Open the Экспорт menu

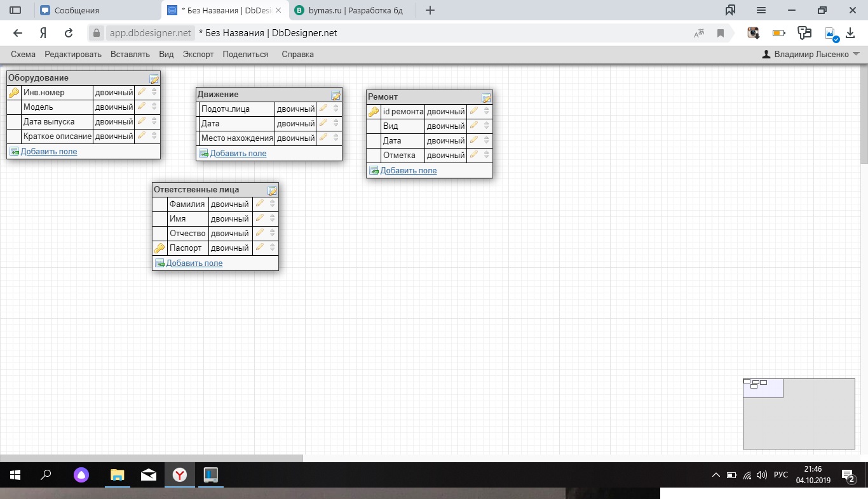(198, 55)
